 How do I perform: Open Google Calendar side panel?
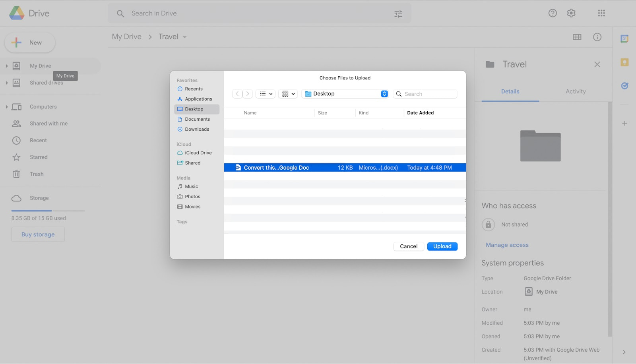point(624,39)
